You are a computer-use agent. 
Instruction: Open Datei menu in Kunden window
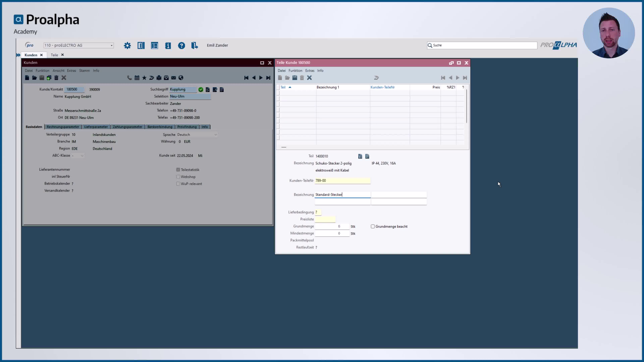click(x=29, y=71)
